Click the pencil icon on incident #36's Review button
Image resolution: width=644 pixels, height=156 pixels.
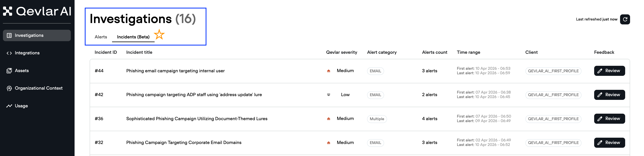(600, 119)
